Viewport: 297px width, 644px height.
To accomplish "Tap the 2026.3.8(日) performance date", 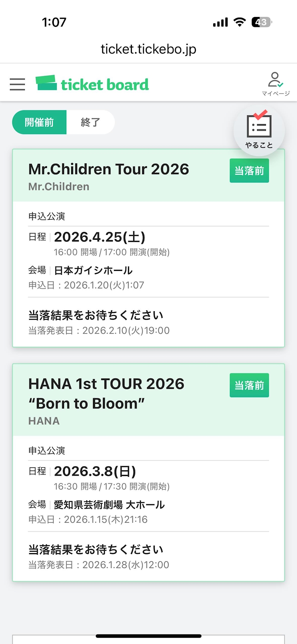I will click(95, 471).
